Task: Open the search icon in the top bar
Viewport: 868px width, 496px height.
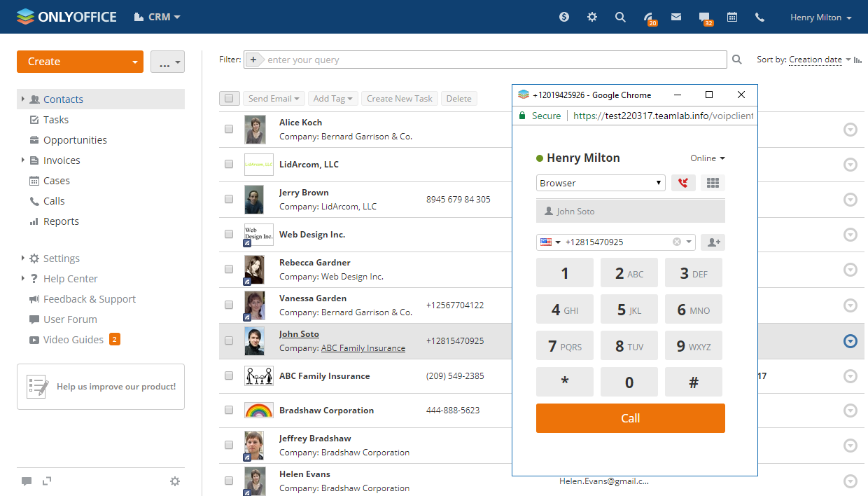Action: pos(620,16)
